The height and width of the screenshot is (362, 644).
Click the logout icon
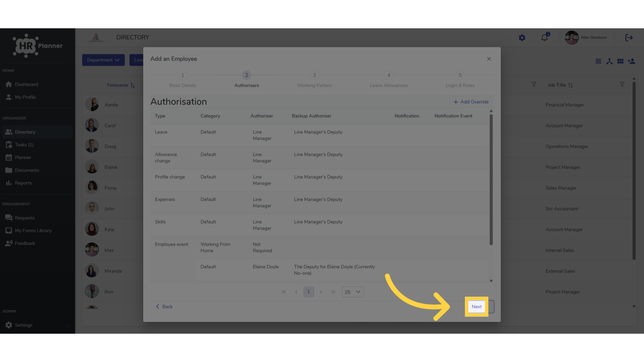[629, 38]
